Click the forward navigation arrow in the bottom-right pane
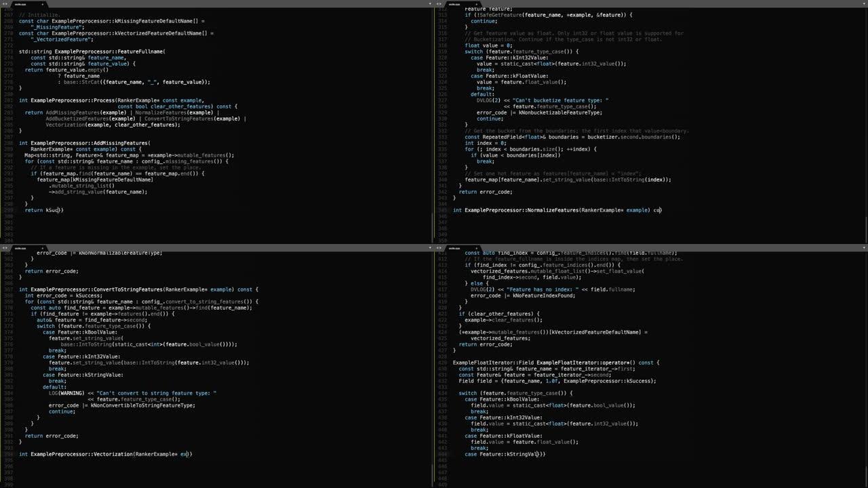This screenshot has height=488, width=868. pos(440,248)
